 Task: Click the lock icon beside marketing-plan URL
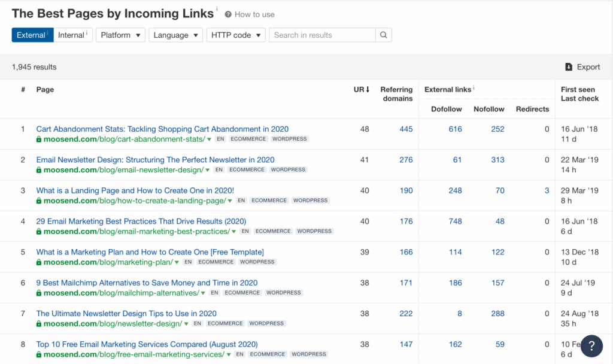39,262
